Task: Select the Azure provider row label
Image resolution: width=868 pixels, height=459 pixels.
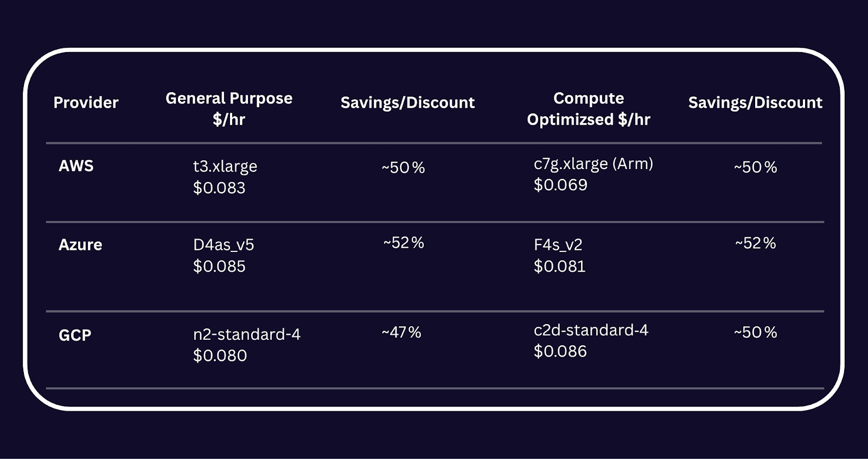Action: click(80, 244)
